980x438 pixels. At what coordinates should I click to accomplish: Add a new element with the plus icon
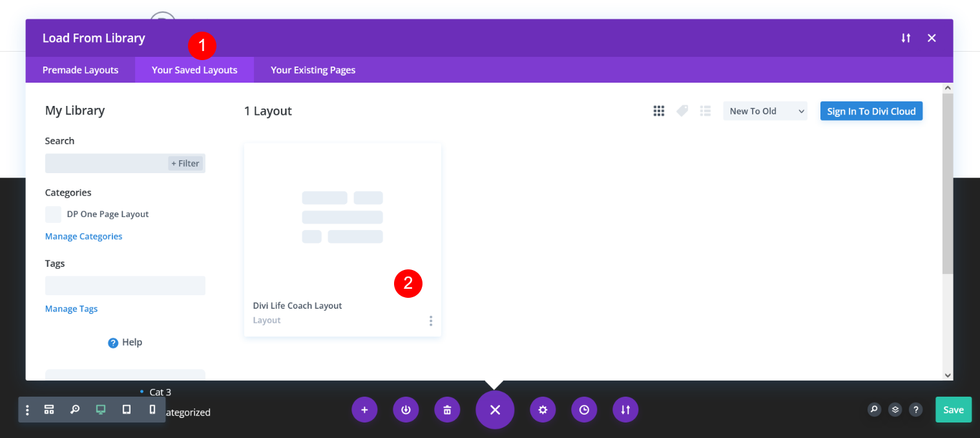(364, 409)
